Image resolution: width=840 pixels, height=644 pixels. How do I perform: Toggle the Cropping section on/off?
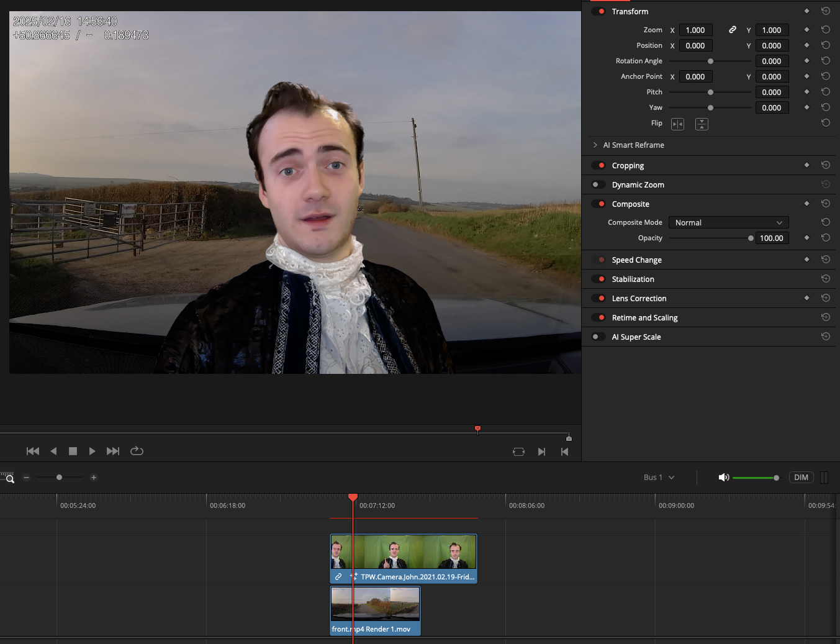click(598, 165)
